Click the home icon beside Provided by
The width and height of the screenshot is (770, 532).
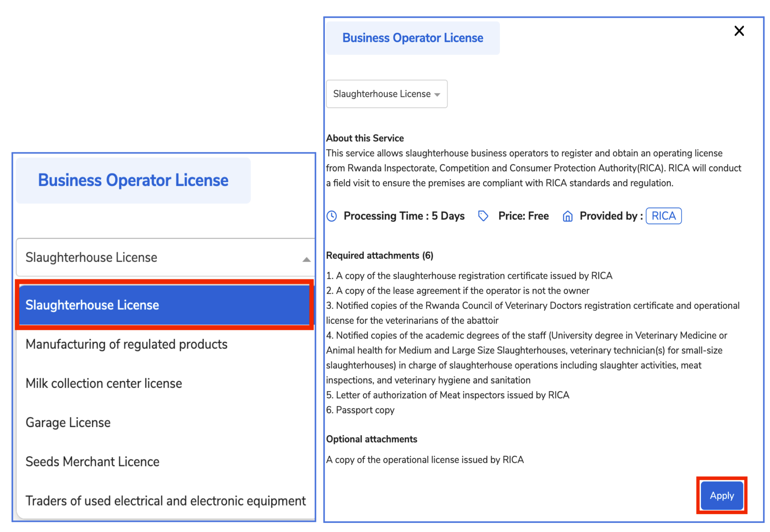coord(568,216)
